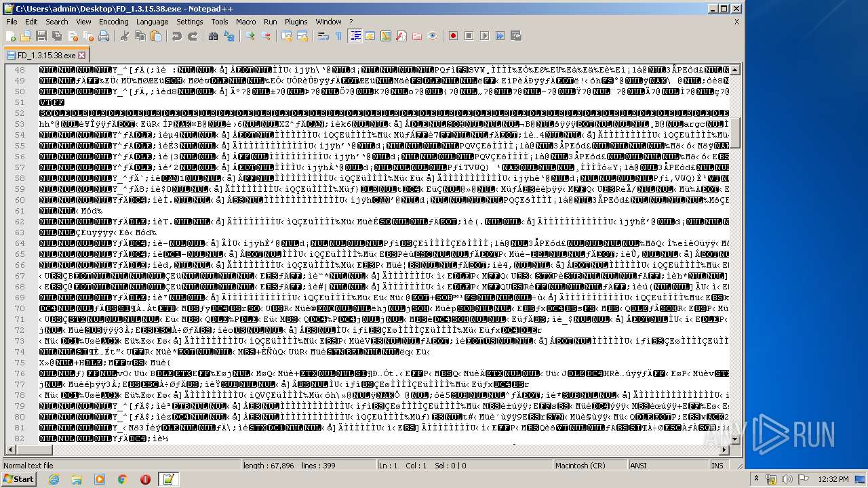The height and width of the screenshot is (488, 868).
Task: Open the Edit menu
Action: [31, 22]
